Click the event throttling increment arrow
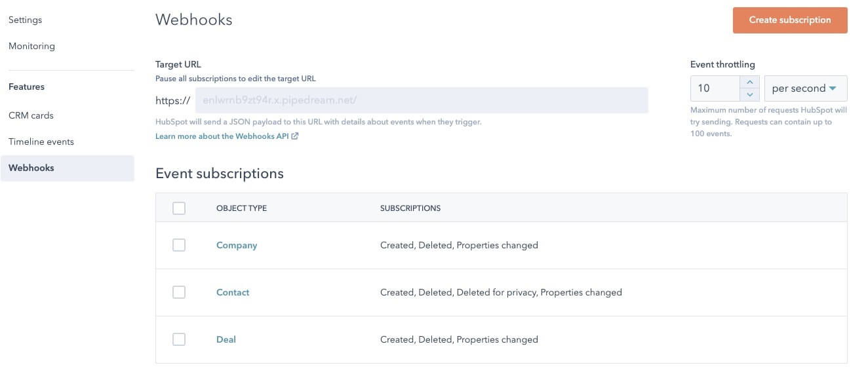Screen dimensions: 868x378 pyautogui.click(x=750, y=82)
